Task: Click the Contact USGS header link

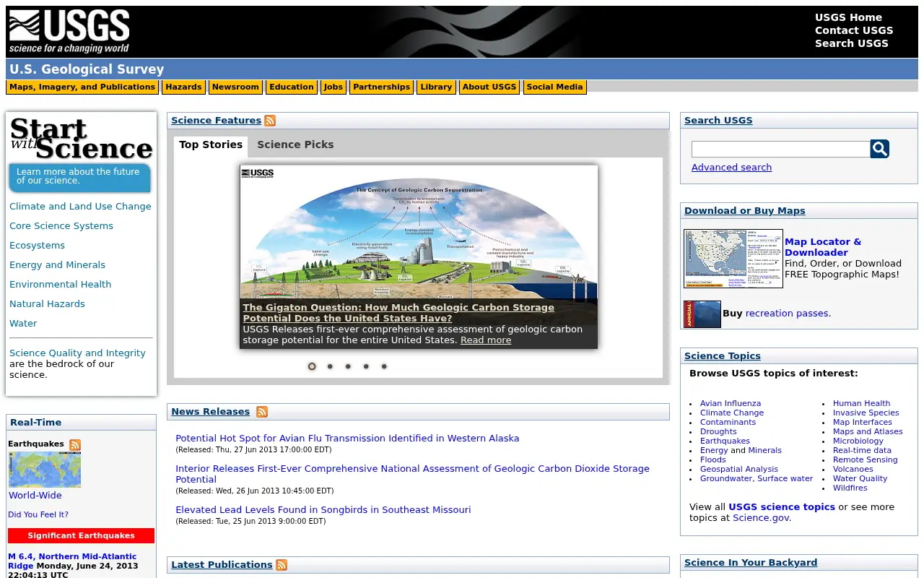Action: tap(854, 30)
